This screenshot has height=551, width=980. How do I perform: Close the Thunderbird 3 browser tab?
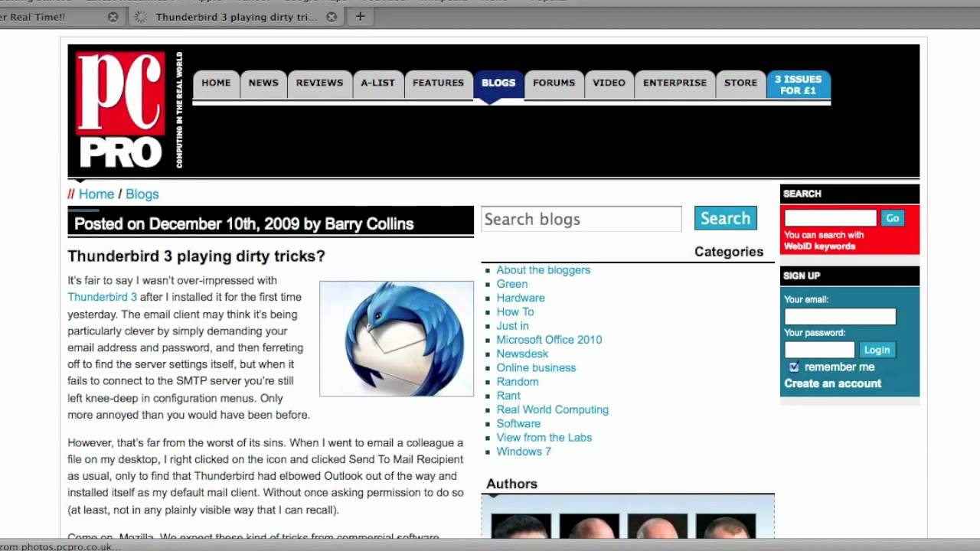332,17
